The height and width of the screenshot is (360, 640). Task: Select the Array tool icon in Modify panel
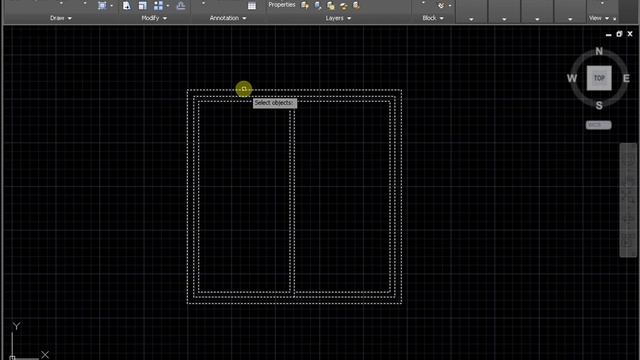click(x=158, y=5)
